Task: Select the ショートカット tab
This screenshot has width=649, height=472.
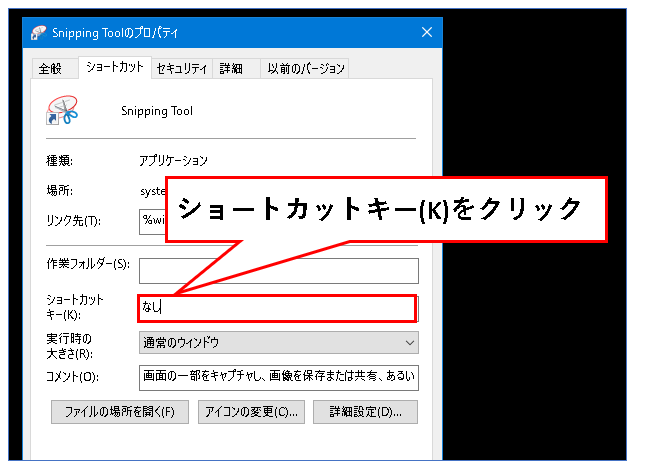Action: click(x=115, y=67)
